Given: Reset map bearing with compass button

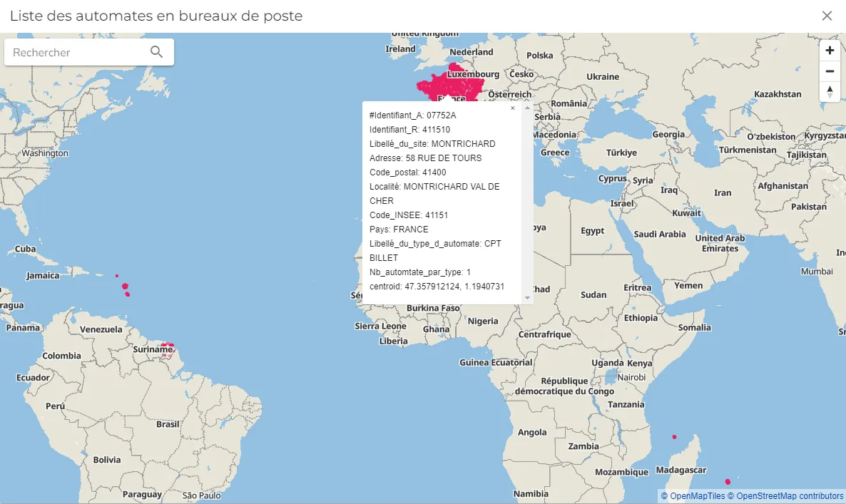Looking at the screenshot, I should [830, 92].
